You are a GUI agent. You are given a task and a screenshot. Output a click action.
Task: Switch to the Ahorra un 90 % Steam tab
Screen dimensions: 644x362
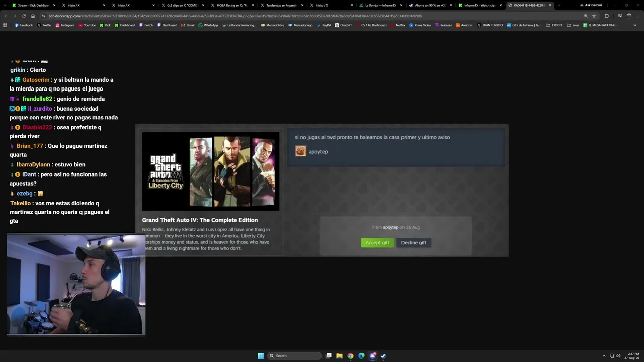[430, 5]
